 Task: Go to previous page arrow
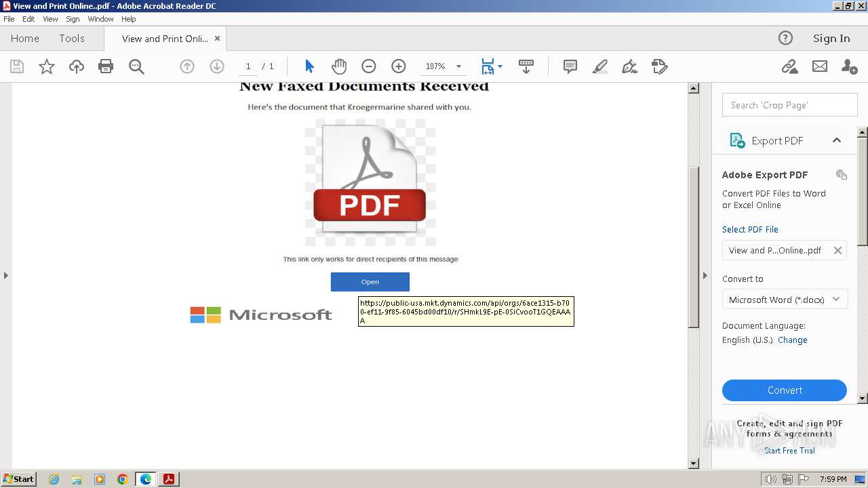click(187, 66)
